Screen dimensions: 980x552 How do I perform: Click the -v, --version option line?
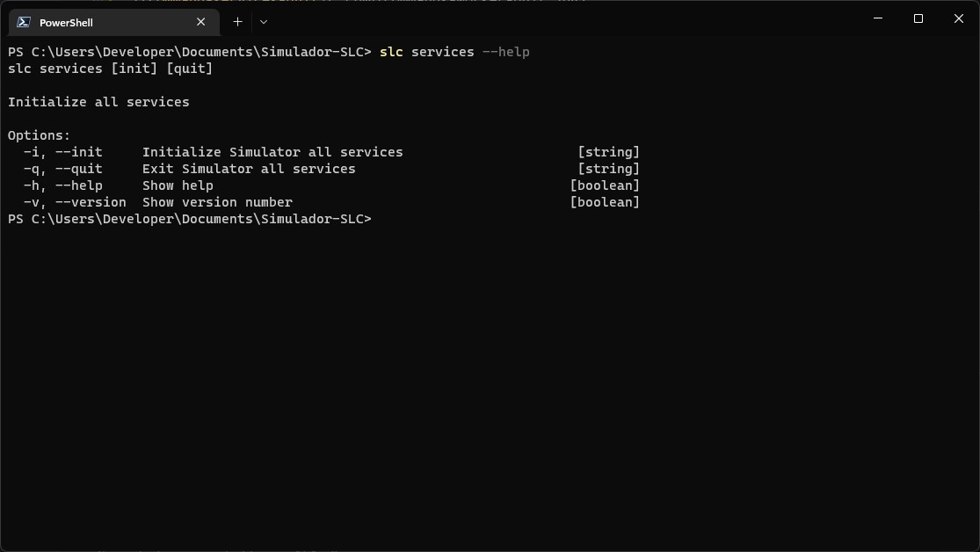(x=73, y=201)
